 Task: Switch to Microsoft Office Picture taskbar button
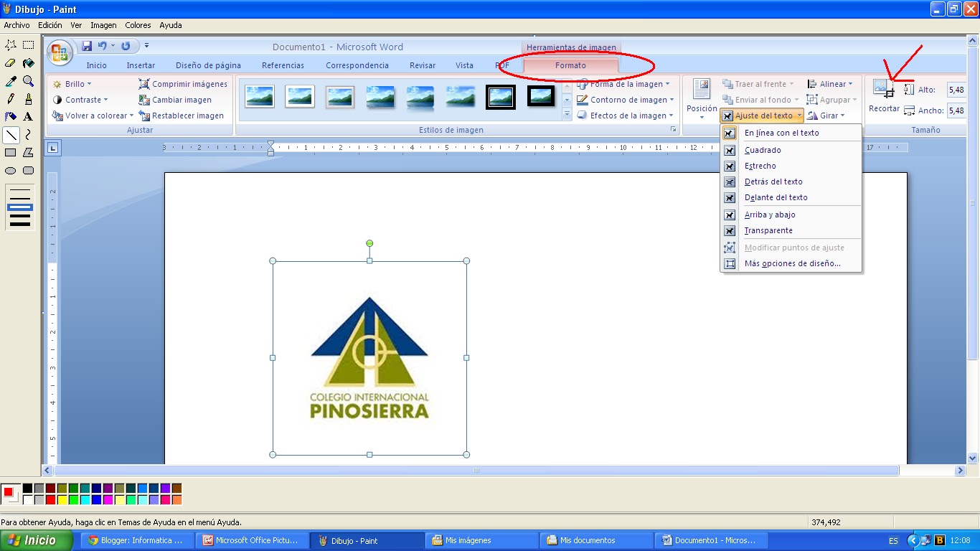pos(253,540)
